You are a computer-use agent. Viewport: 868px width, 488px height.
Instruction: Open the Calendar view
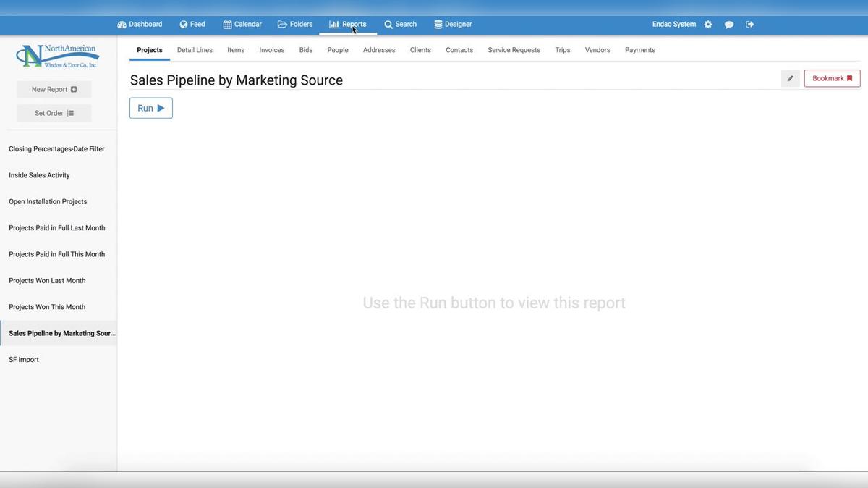tap(242, 24)
